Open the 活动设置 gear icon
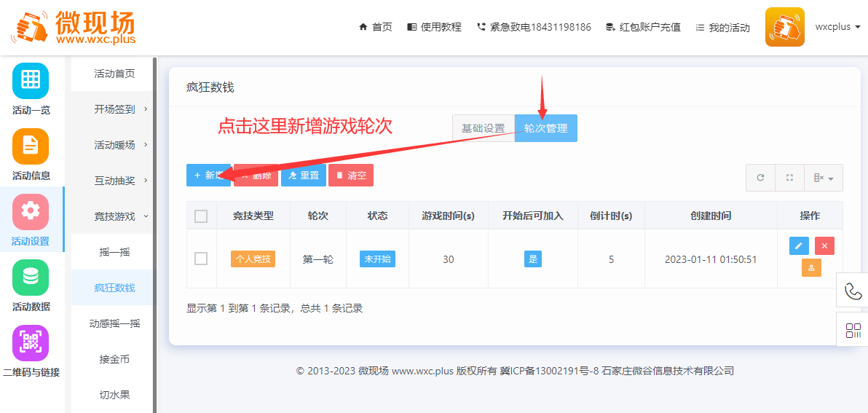The width and height of the screenshot is (868, 413). pos(31,212)
